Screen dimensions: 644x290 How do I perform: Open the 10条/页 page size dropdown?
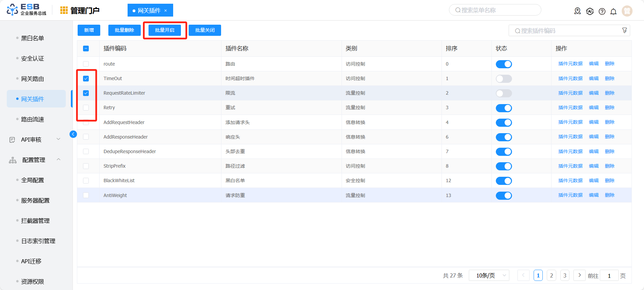pyautogui.click(x=491, y=275)
